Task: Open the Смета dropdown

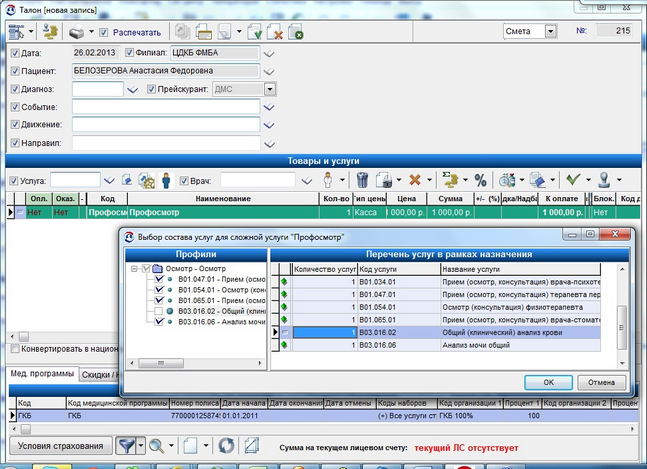Action: click(x=550, y=31)
